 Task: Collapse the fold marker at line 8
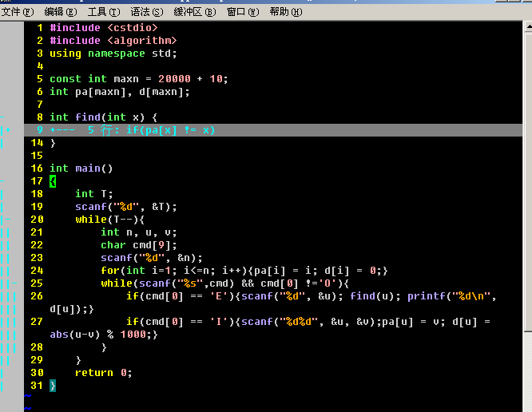2,117
